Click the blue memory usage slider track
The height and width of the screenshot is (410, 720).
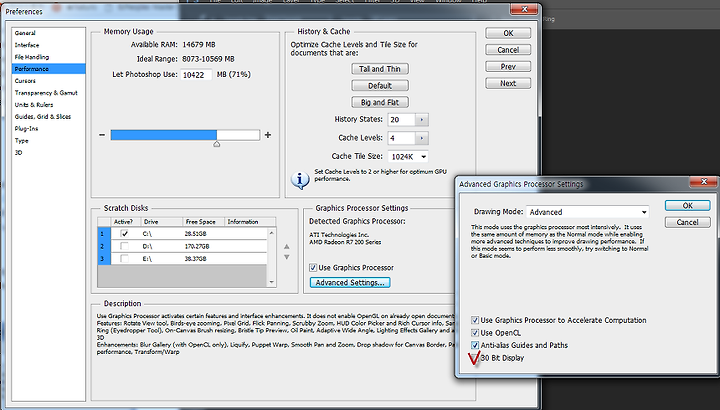tap(163, 135)
